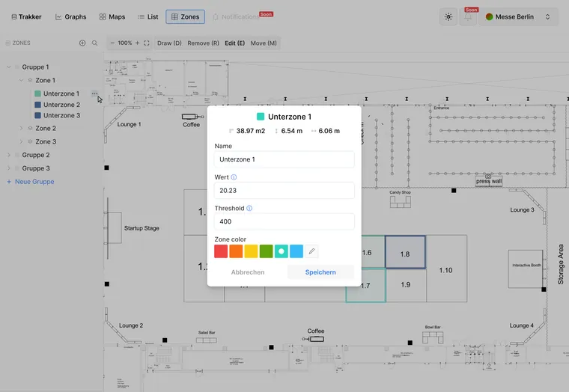Viewport: 569px width, 392px height.
Task: Pick the green zone color swatch
Action: point(266,251)
